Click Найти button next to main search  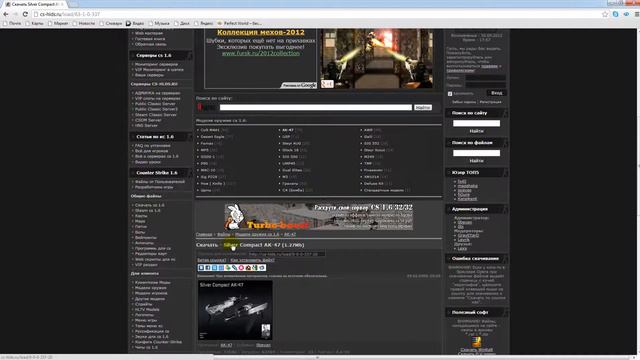pos(423,107)
